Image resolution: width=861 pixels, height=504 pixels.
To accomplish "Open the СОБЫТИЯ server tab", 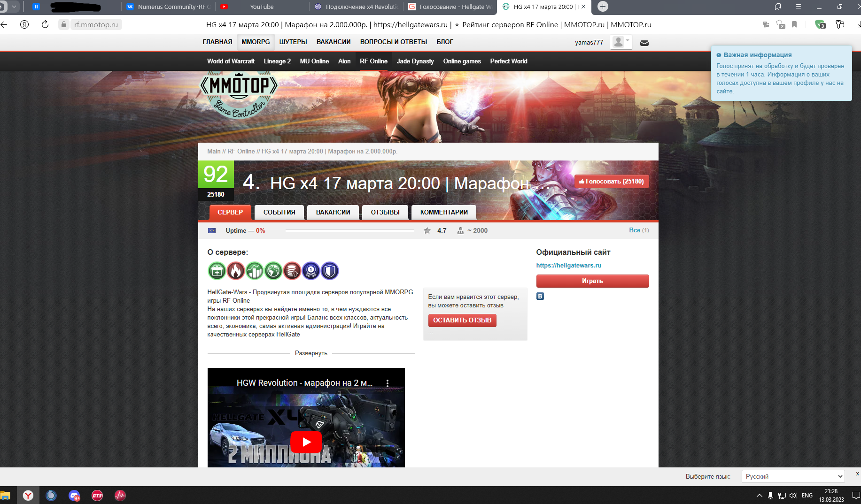I will tap(279, 212).
